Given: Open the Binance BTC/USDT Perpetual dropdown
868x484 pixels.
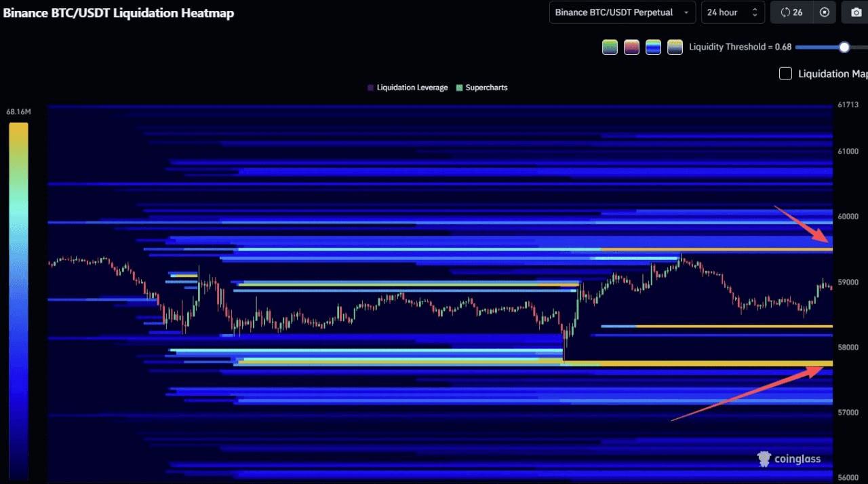Looking at the screenshot, I should tap(623, 12).
